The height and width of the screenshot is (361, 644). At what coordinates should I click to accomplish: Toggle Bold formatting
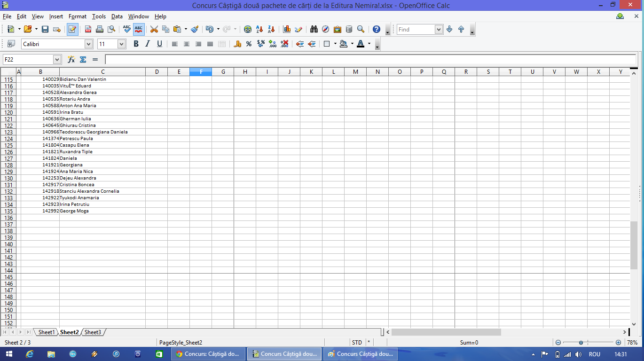pyautogui.click(x=136, y=44)
